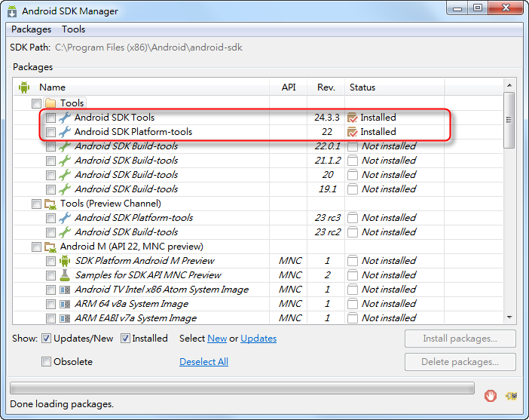Click the revision value 24.3.3

[326, 118]
